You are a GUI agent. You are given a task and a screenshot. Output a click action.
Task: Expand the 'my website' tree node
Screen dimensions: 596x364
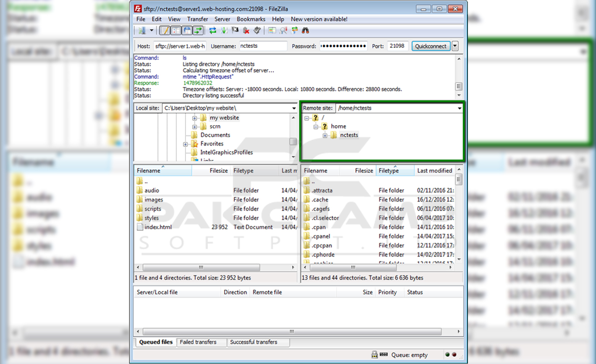194,118
